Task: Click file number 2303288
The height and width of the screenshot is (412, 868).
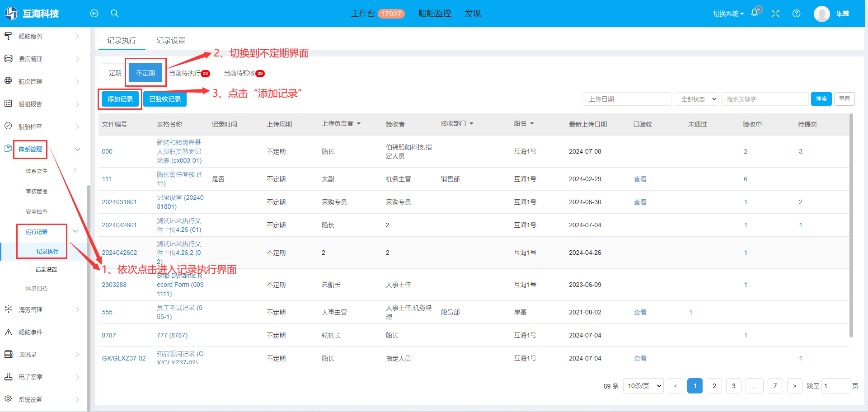Action: pyautogui.click(x=114, y=285)
